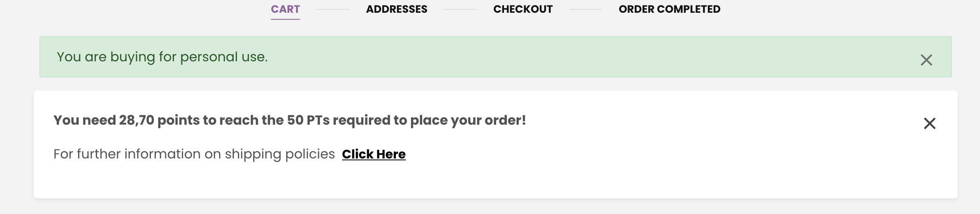Open shipping policies via Click Here
Viewport: 980px width, 214px height.
374,154
